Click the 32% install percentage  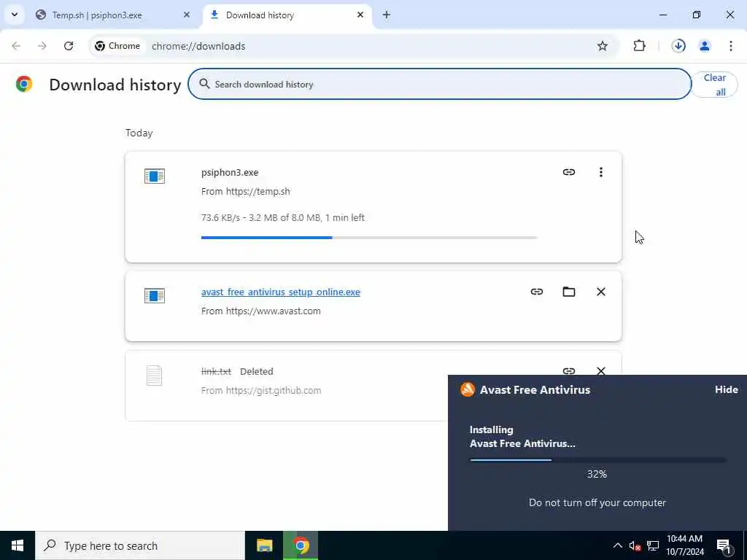point(597,474)
